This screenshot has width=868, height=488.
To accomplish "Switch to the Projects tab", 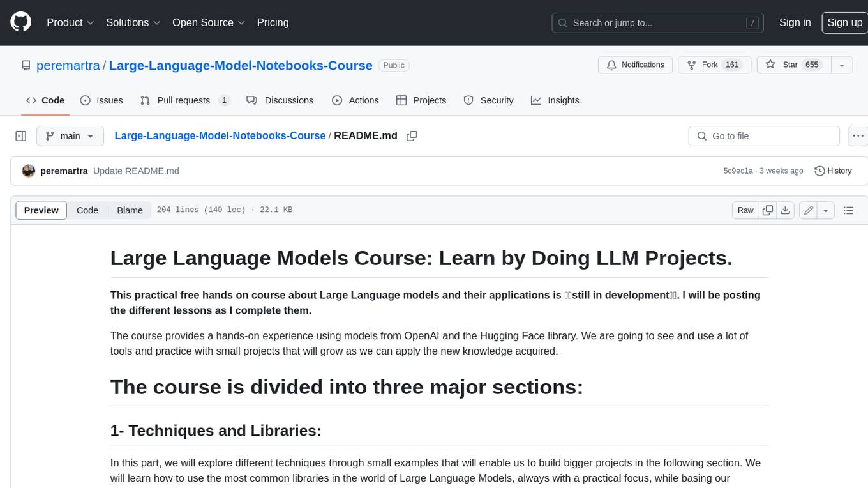I will 421,100.
